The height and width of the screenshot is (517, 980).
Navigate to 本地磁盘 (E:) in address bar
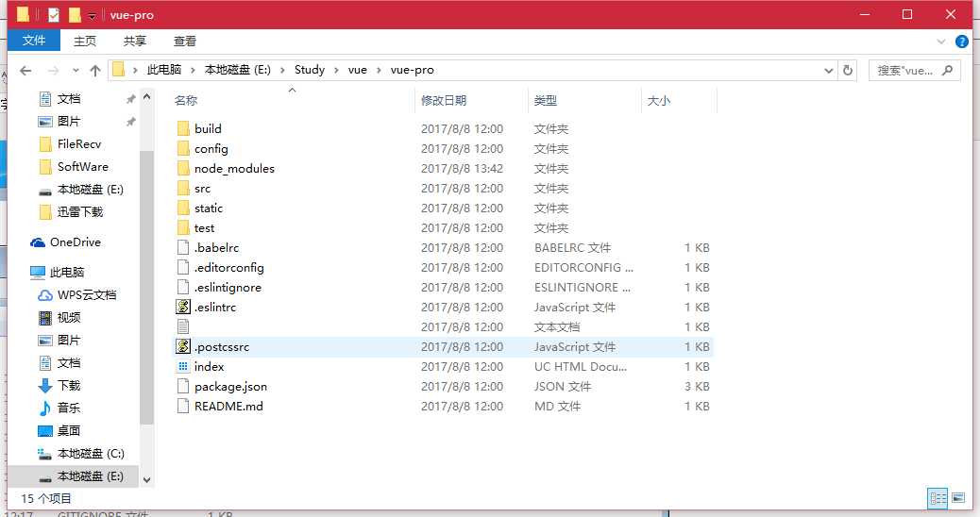pos(238,70)
